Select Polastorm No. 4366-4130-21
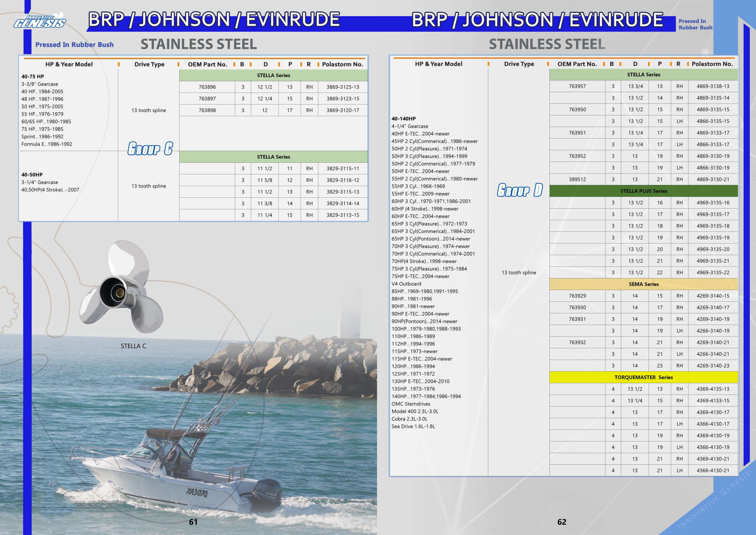This screenshot has height=535, width=756. coord(713,470)
